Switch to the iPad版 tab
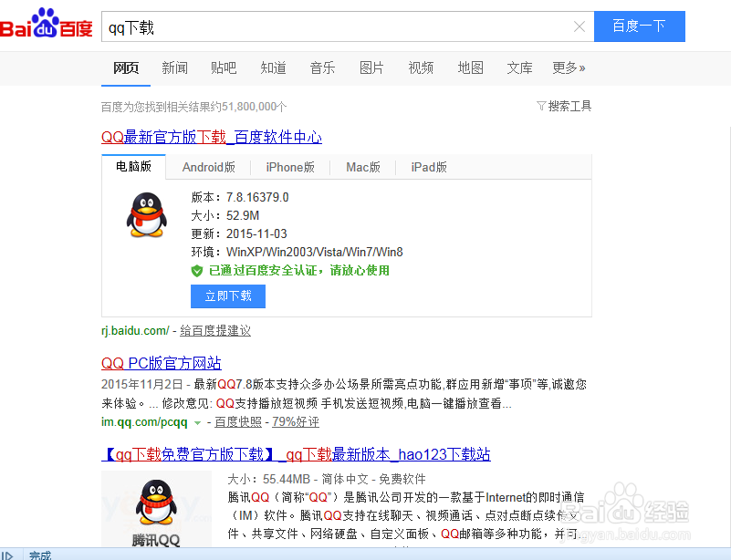 pos(429,167)
